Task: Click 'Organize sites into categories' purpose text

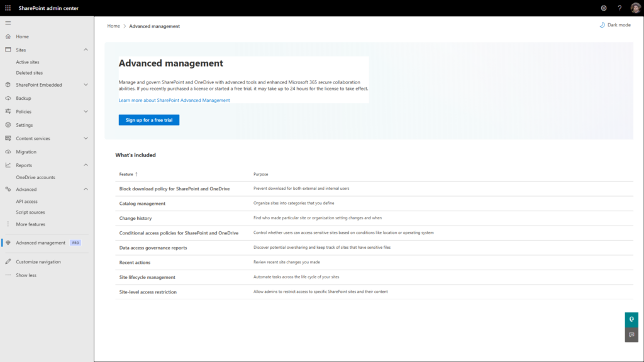Action: (294, 203)
